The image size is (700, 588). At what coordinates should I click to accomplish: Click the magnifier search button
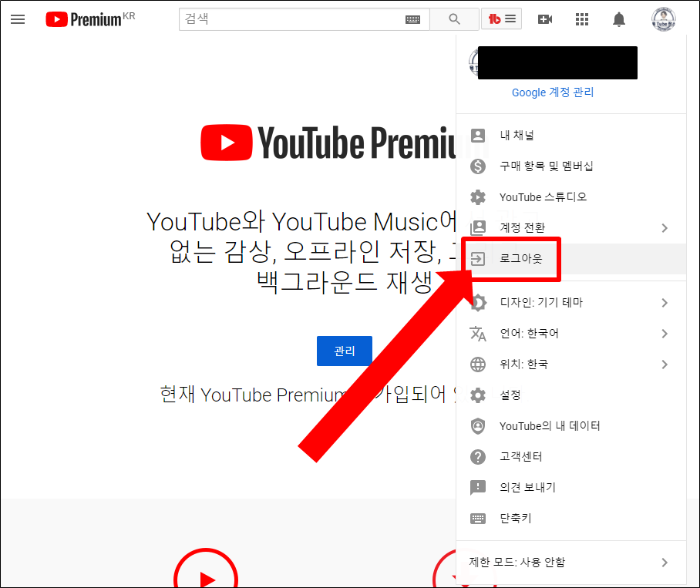tap(454, 19)
